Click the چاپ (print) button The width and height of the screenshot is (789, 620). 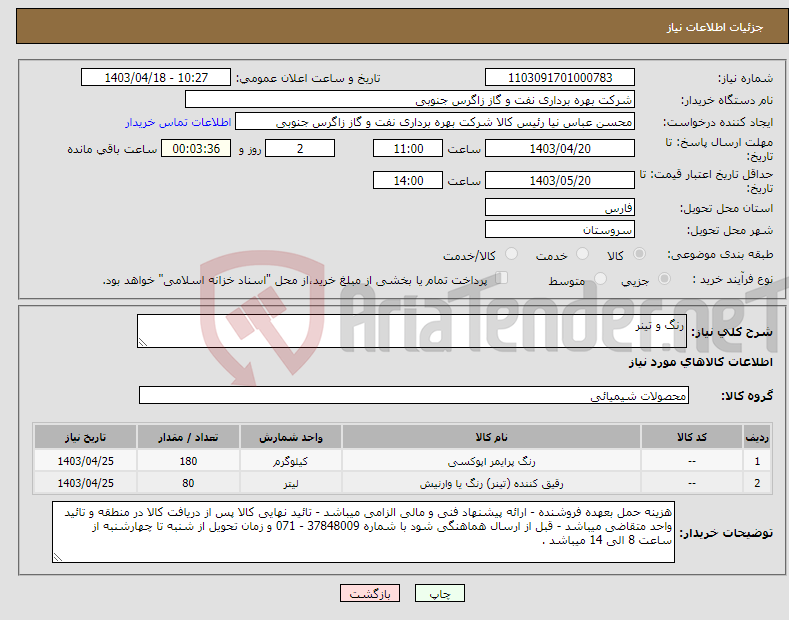click(x=439, y=593)
